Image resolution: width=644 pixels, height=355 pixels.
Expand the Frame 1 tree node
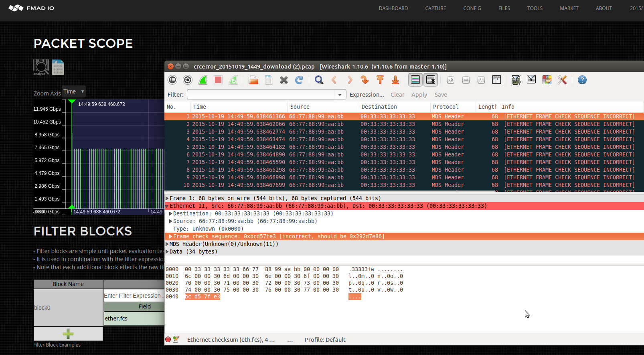pos(167,198)
